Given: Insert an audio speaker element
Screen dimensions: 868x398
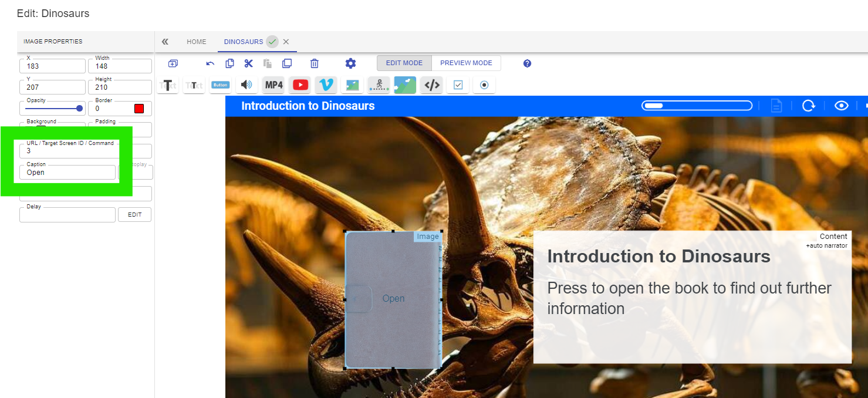Looking at the screenshot, I should [x=247, y=85].
